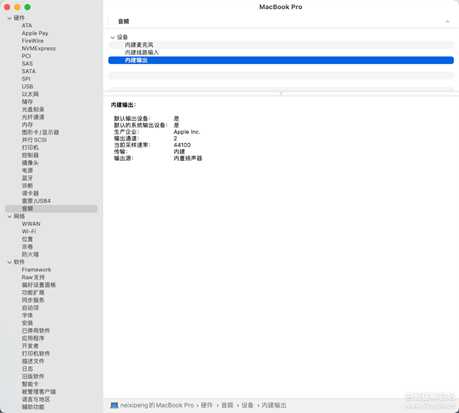
Task: Click the 'Apple Inc.' manufacturer value
Action: [187, 132]
